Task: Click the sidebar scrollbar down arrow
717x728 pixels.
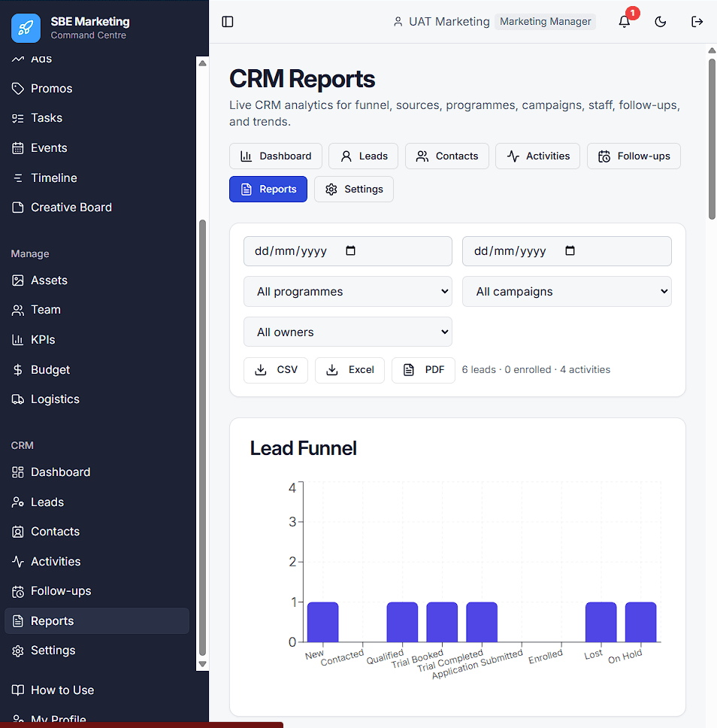Action: (202, 664)
